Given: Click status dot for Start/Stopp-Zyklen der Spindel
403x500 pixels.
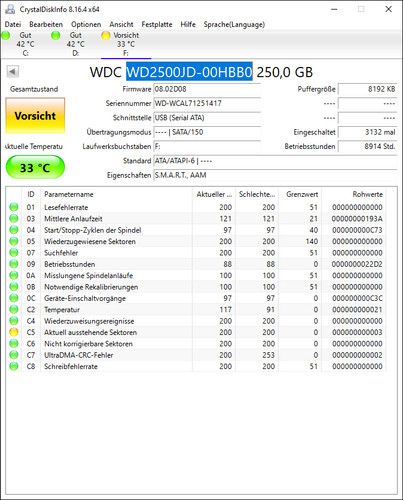Looking at the screenshot, I should [14, 230].
